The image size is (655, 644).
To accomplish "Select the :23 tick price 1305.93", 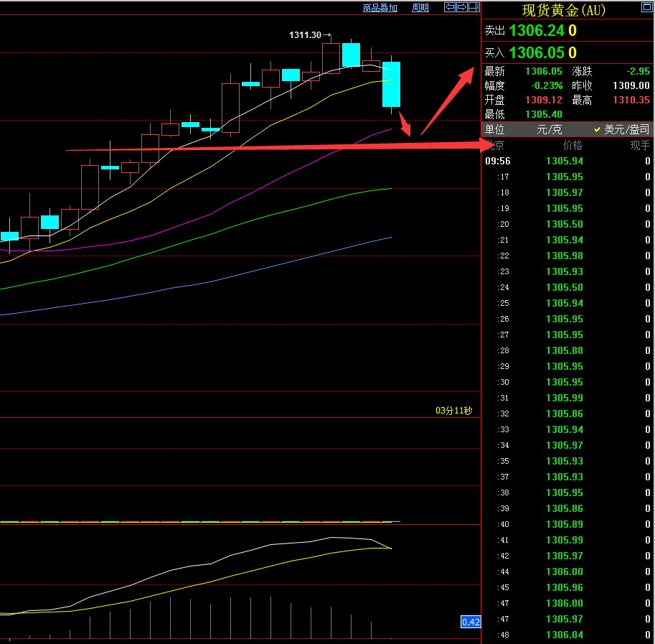I will click(x=565, y=271).
